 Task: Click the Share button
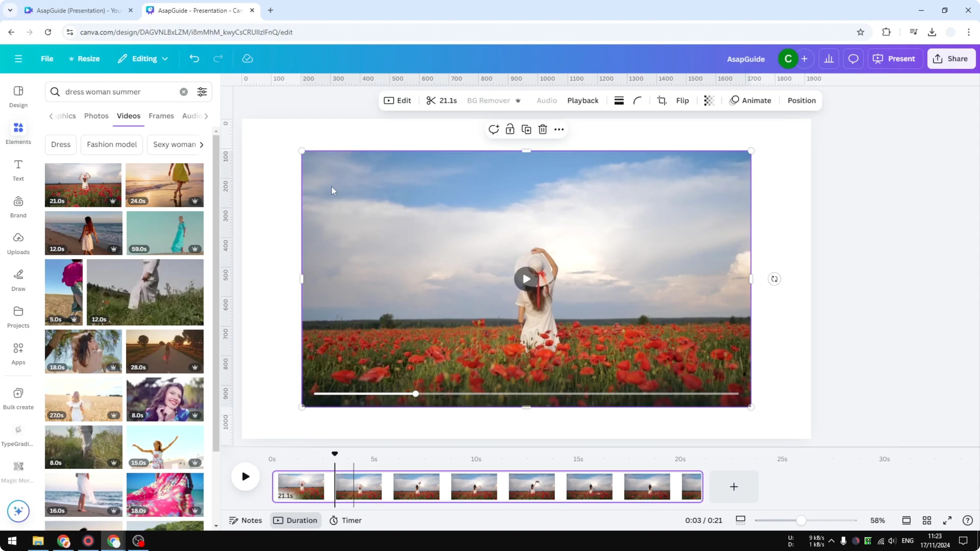[x=951, y=59]
